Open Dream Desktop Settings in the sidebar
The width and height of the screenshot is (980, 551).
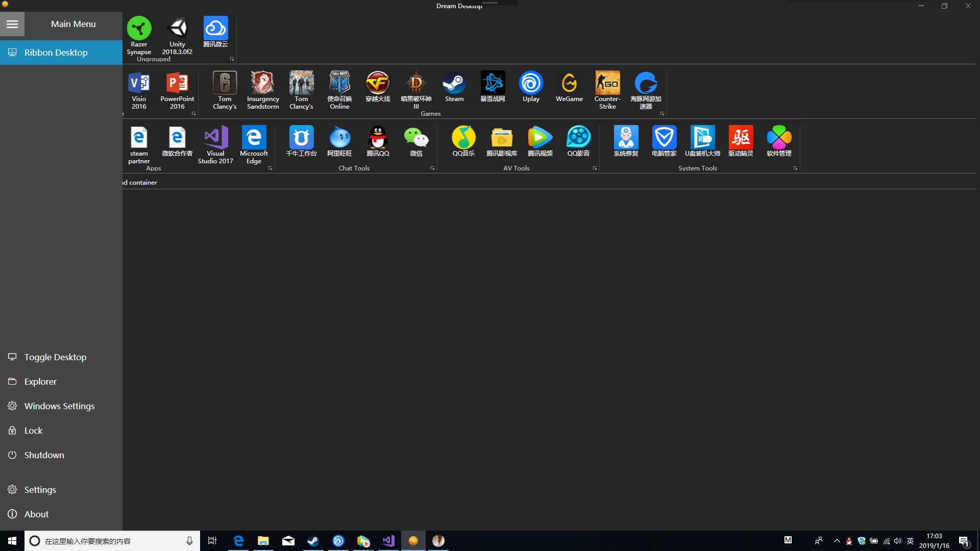(61, 490)
